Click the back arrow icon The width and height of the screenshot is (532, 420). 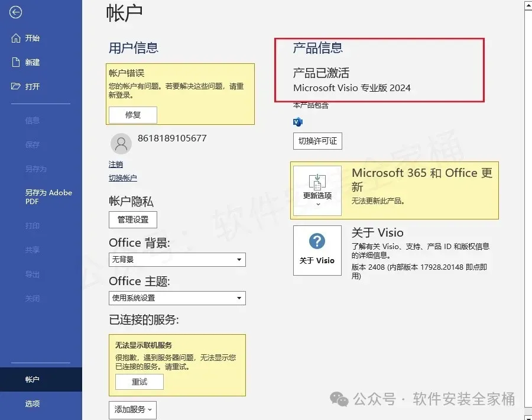15,12
